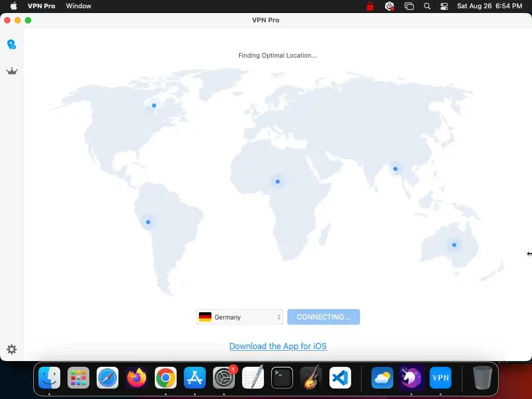
Task: Select the South America server dot
Action: click(x=148, y=222)
